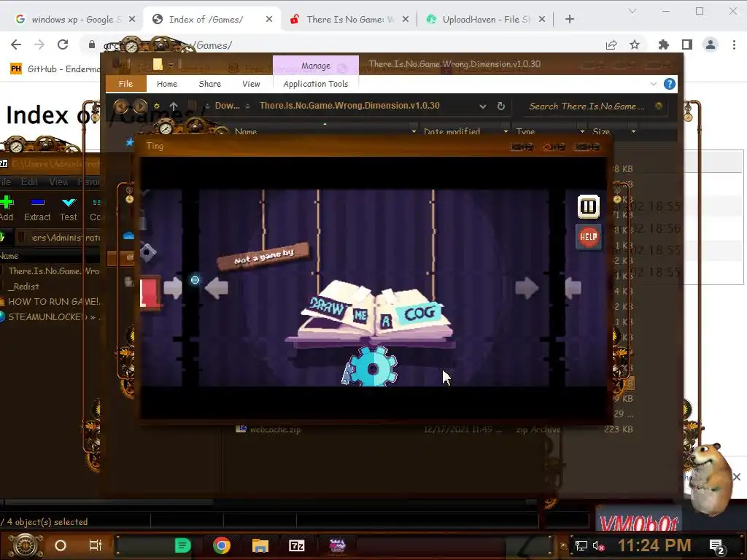Open the Share ribbon tab
The width and height of the screenshot is (747, 560).
209,84
